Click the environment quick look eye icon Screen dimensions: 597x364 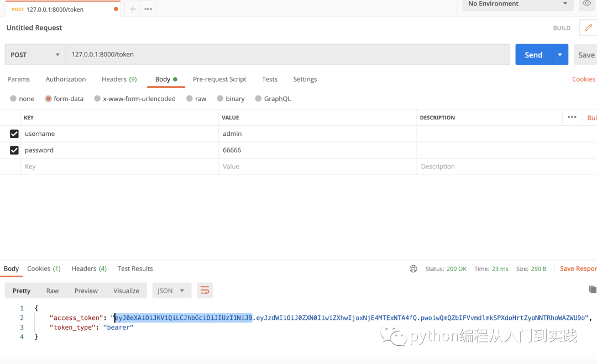(x=586, y=3)
